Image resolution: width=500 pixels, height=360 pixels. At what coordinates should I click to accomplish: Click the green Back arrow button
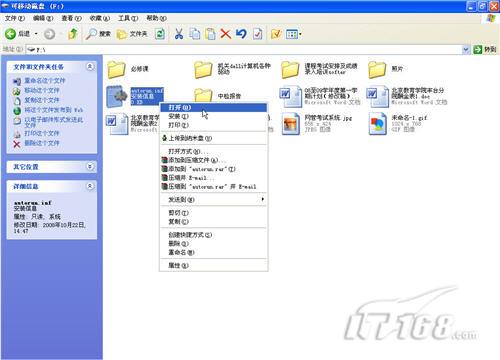point(10,34)
